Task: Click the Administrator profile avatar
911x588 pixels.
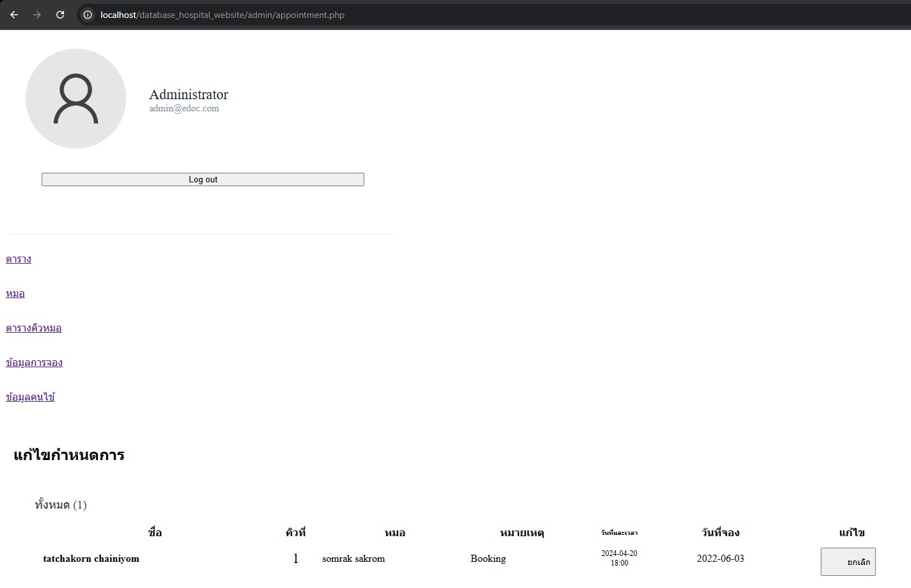Action: [x=76, y=99]
